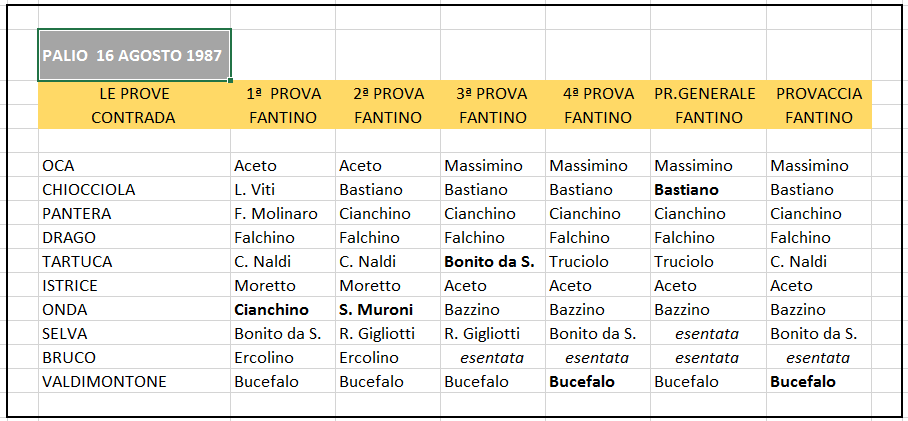Select the bold Bonito da S. cell
Viewport: 908px width, 421px height.
[493, 262]
